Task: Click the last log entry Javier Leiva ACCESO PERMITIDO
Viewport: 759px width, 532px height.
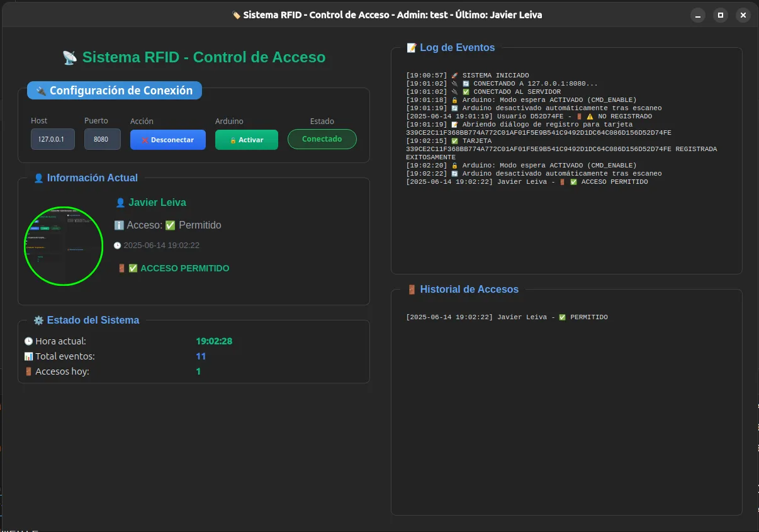Action: coord(527,182)
